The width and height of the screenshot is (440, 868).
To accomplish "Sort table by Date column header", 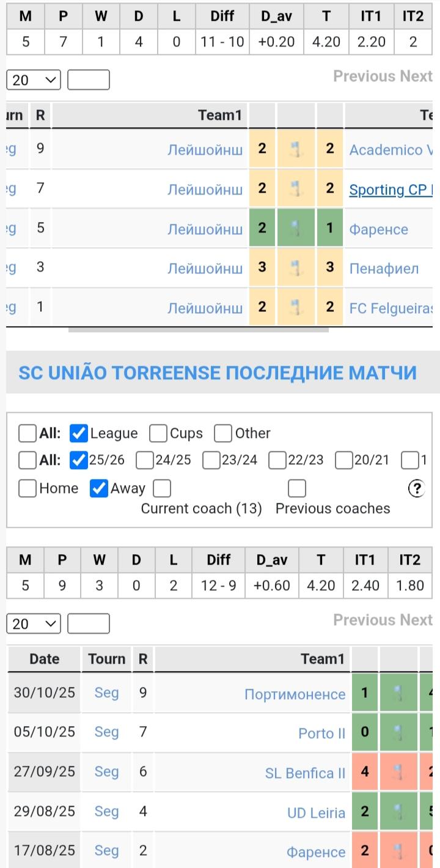I will 45,659.
